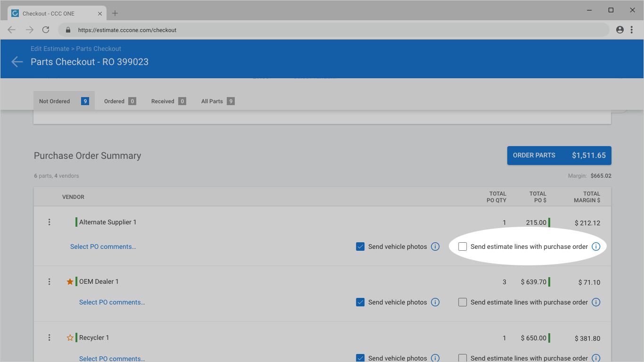The width and height of the screenshot is (644, 362).
Task: Click the $ 639.70 total PO amount
Action: click(534, 282)
